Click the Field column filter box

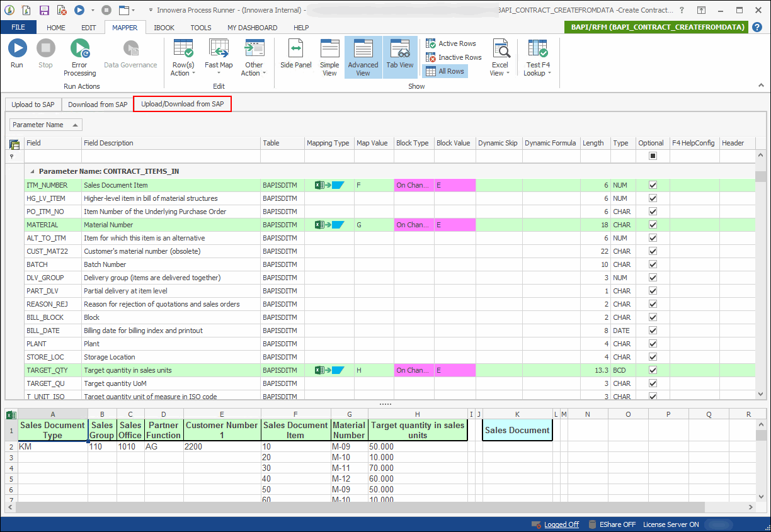click(53, 156)
